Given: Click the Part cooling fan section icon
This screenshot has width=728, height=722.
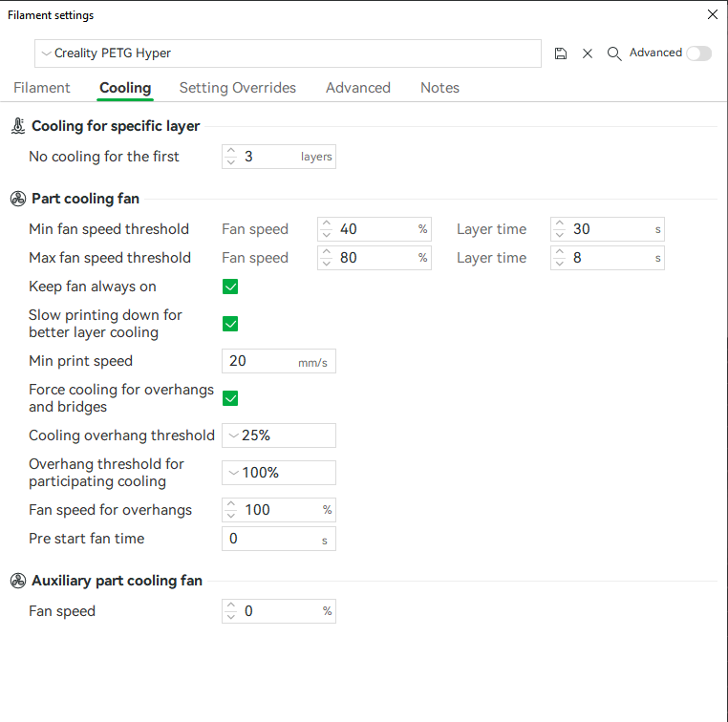Looking at the screenshot, I should pyautogui.click(x=17, y=199).
